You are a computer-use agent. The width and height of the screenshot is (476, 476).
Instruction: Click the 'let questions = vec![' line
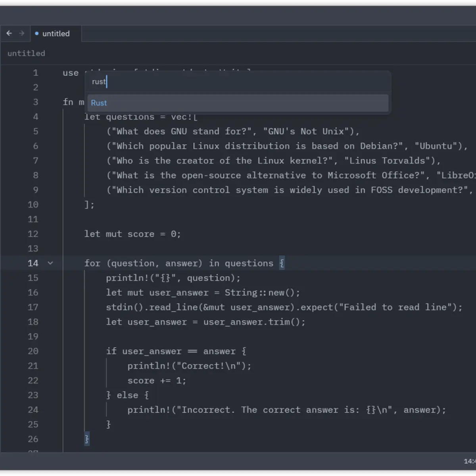click(141, 117)
